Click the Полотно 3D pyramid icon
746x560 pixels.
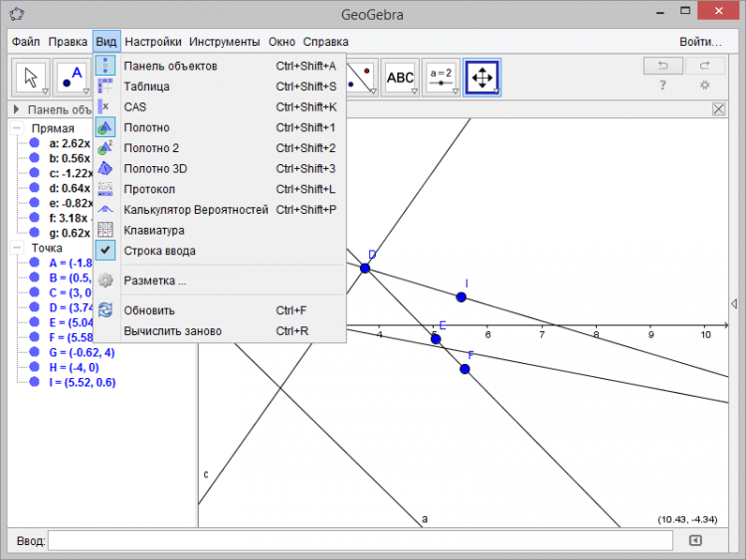pos(105,168)
